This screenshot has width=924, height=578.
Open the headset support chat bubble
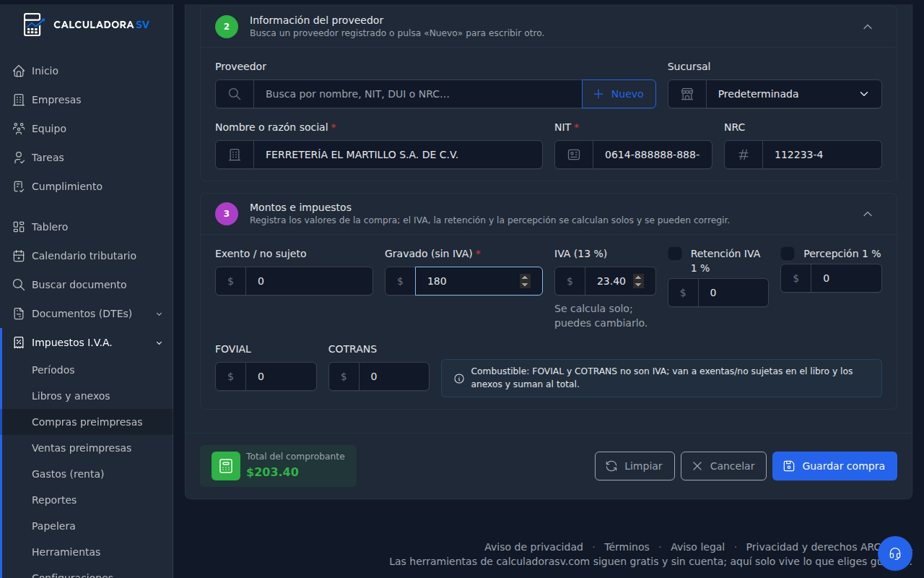[895, 553]
